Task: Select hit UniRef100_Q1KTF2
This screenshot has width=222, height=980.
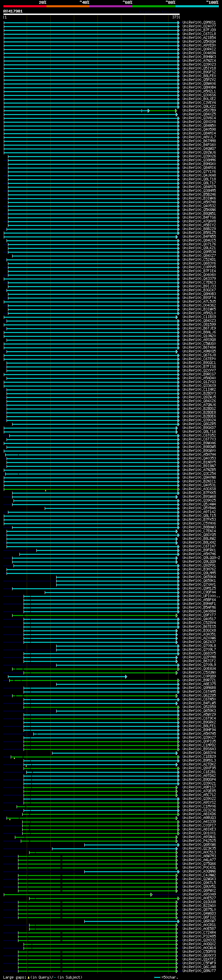Action: 199,959
